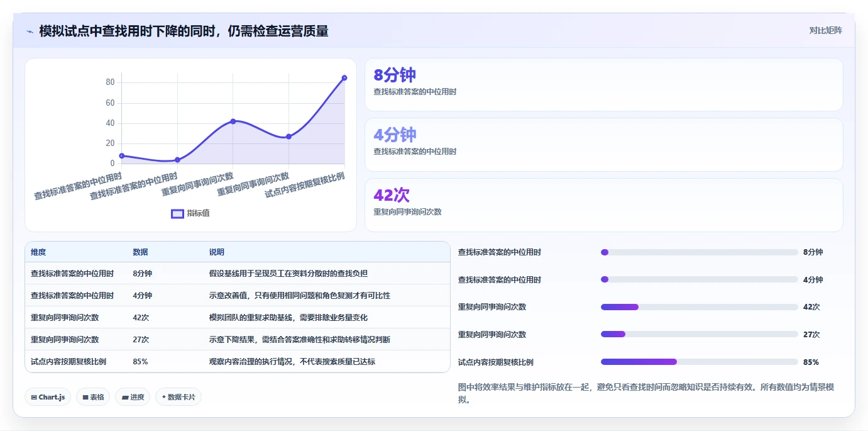Click the 说明 table column header
The width and height of the screenshot is (868, 431).
tap(217, 252)
